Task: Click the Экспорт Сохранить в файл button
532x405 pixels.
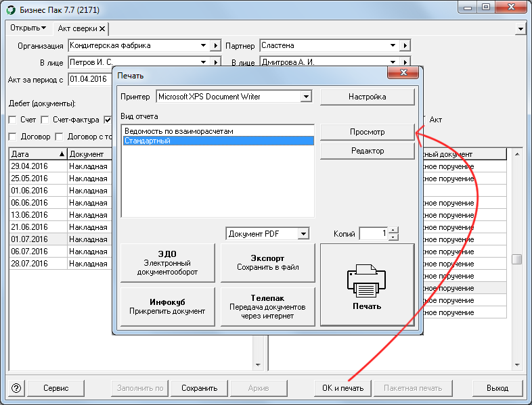Action: coord(268,262)
